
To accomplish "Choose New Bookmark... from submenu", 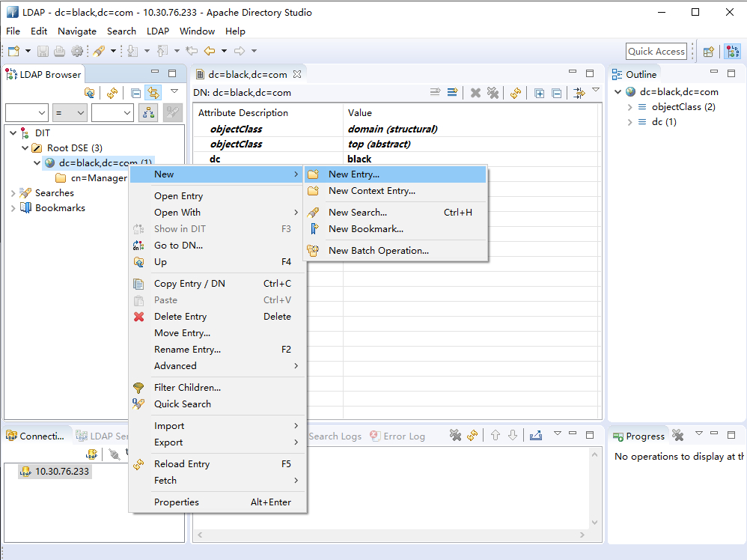I will [395, 229].
